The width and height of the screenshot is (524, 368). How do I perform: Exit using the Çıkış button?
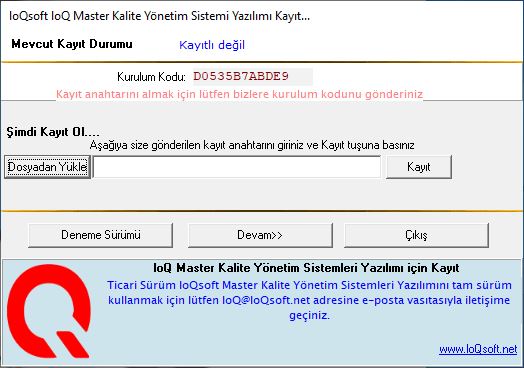tap(416, 235)
